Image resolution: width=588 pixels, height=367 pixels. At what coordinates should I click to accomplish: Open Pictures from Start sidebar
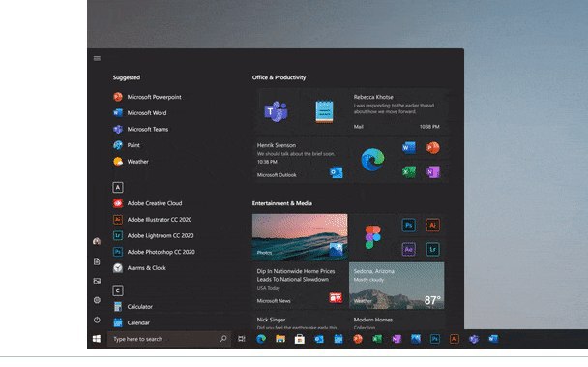[97, 281]
